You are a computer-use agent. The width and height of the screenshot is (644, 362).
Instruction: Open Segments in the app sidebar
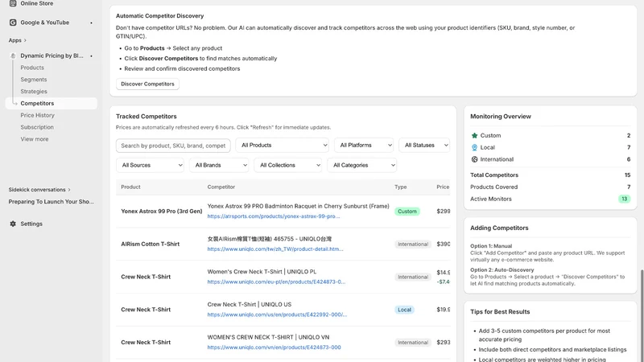(34, 80)
